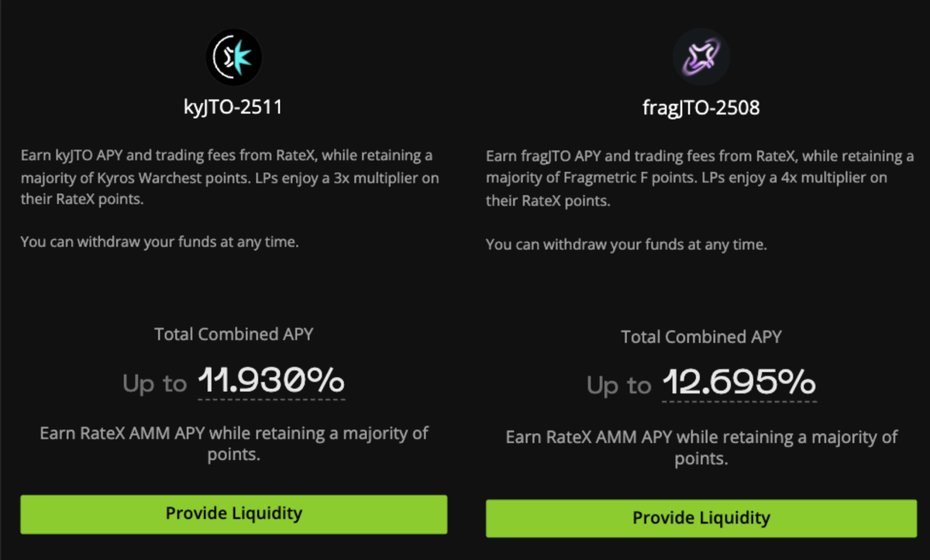
Task: Click the kyJTO Total Combined APY label
Action: [x=234, y=335]
